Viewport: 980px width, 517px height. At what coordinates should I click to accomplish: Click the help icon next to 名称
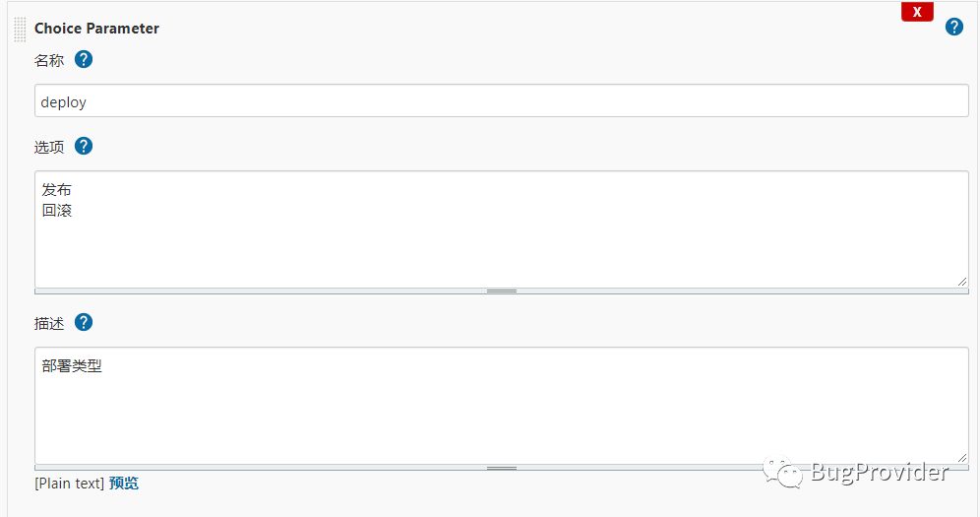tap(84, 60)
